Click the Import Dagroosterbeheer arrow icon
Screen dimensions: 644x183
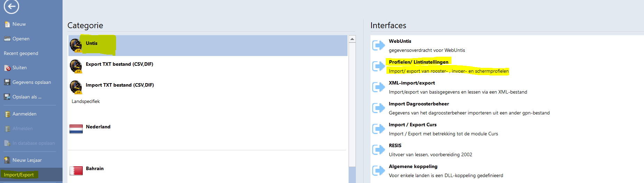(x=378, y=108)
